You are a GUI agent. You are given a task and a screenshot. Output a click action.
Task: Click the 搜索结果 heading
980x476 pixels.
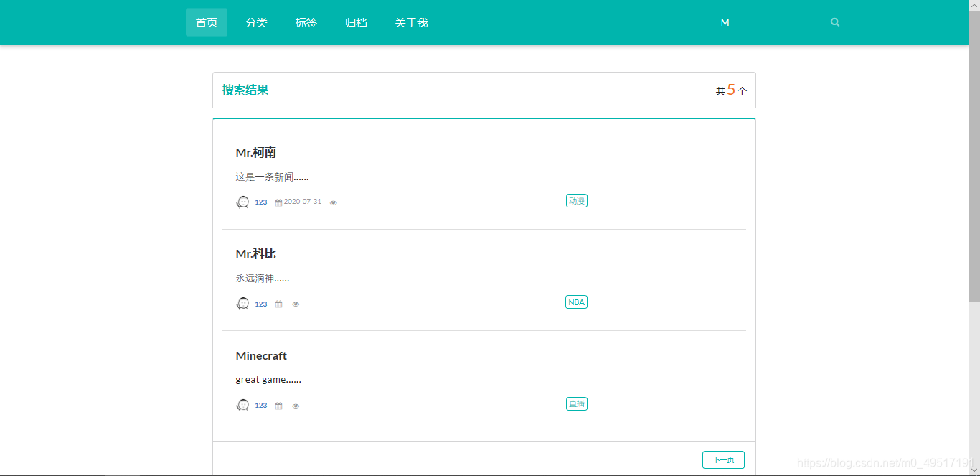coord(245,90)
